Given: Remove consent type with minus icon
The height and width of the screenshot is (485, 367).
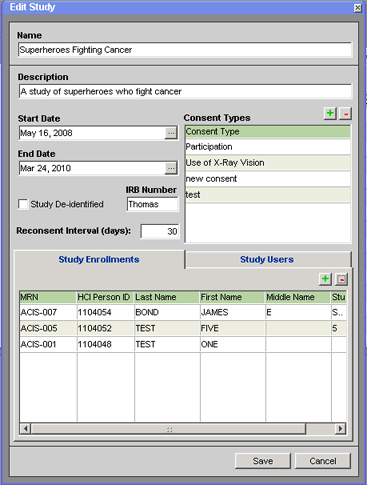Looking at the screenshot, I should pos(346,113).
